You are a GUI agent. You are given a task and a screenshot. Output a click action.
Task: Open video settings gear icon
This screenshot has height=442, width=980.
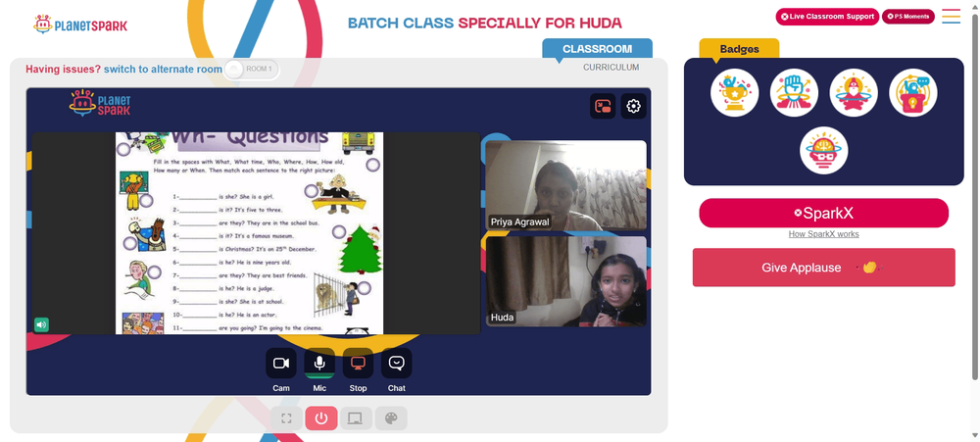(633, 106)
